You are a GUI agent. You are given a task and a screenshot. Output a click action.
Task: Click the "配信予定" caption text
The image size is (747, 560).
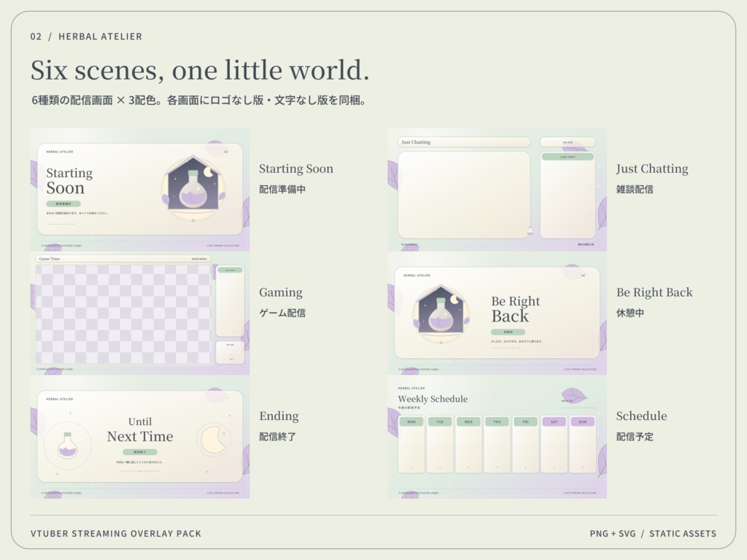click(x=635, y=437)
